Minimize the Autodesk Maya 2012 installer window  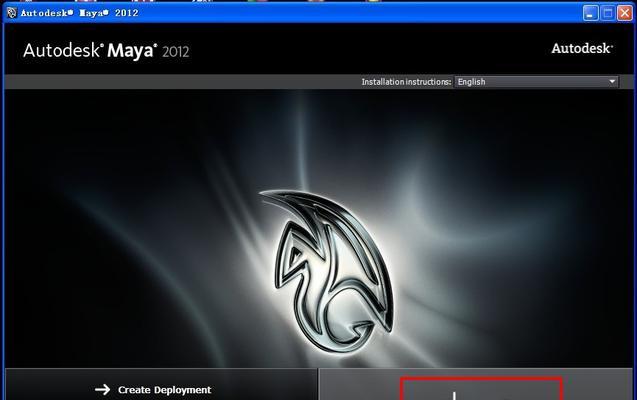tap(590, 13)
